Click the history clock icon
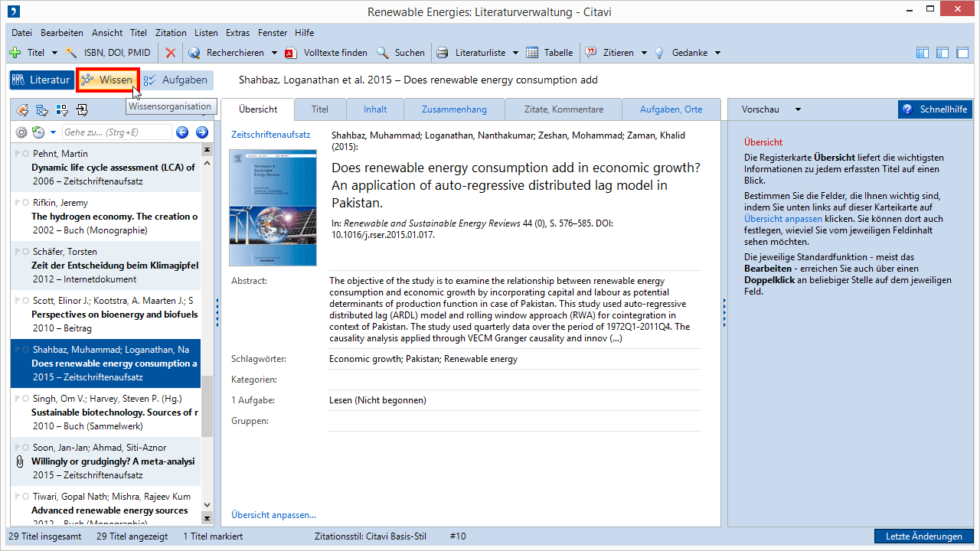The image size is (980, 551). pyautogui.click(x=38, y=132)
